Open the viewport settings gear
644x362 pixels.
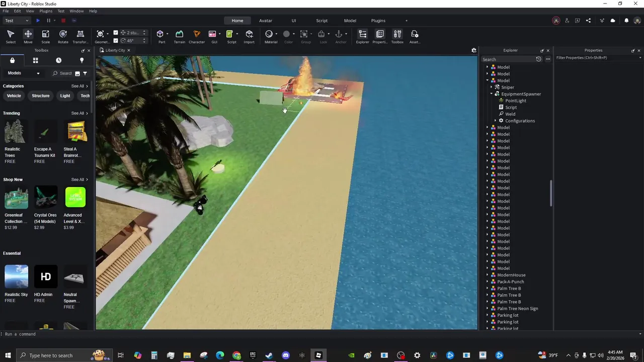coord(473,50)
